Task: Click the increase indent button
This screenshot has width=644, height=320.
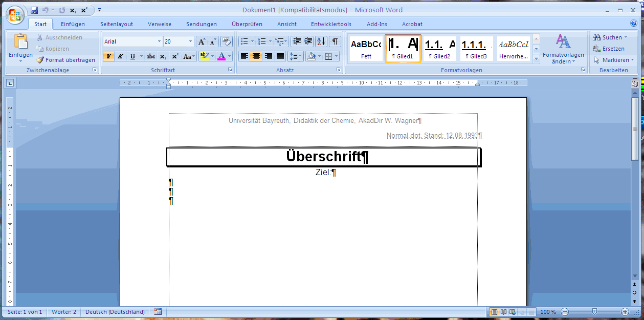Action: tap(308, 41)
